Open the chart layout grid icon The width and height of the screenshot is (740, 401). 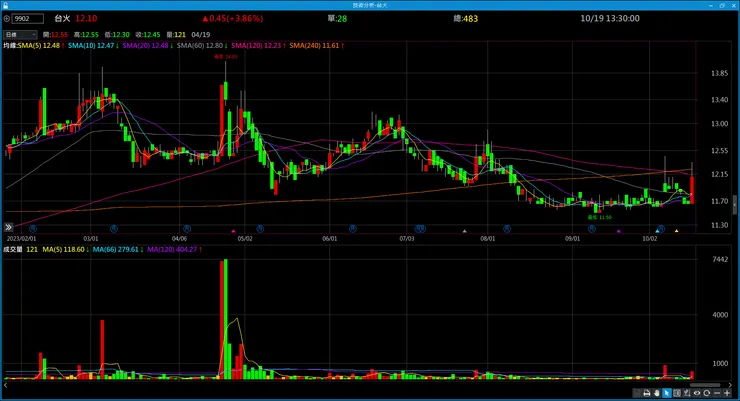pos(677,393)
